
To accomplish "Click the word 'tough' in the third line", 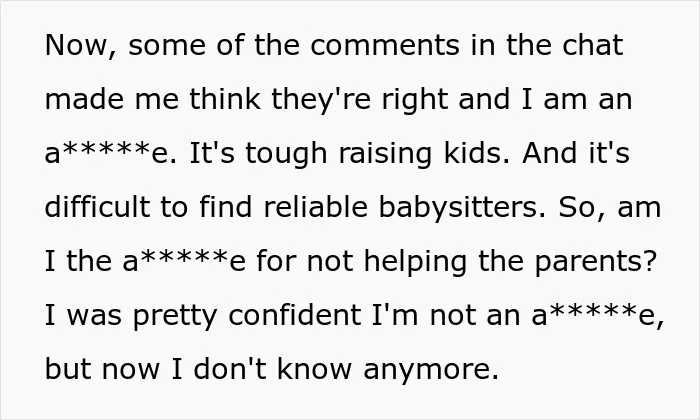I will click(x=286, y=155).
